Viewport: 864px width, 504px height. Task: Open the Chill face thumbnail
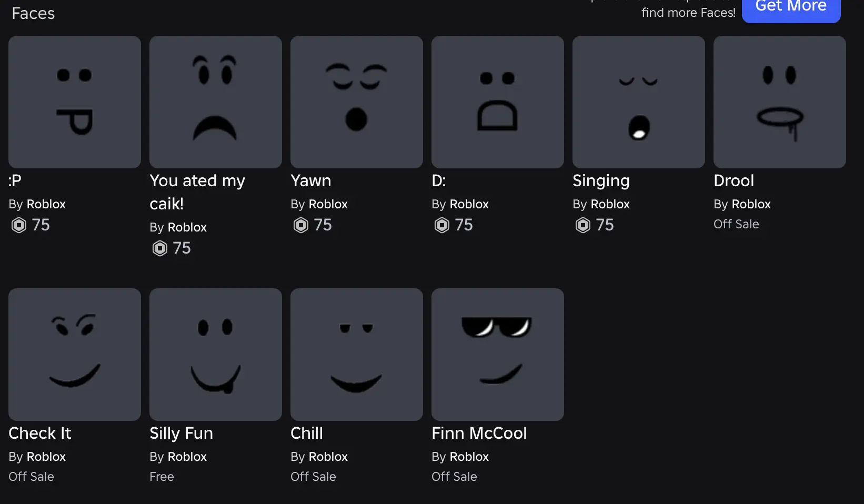point(357,355)
